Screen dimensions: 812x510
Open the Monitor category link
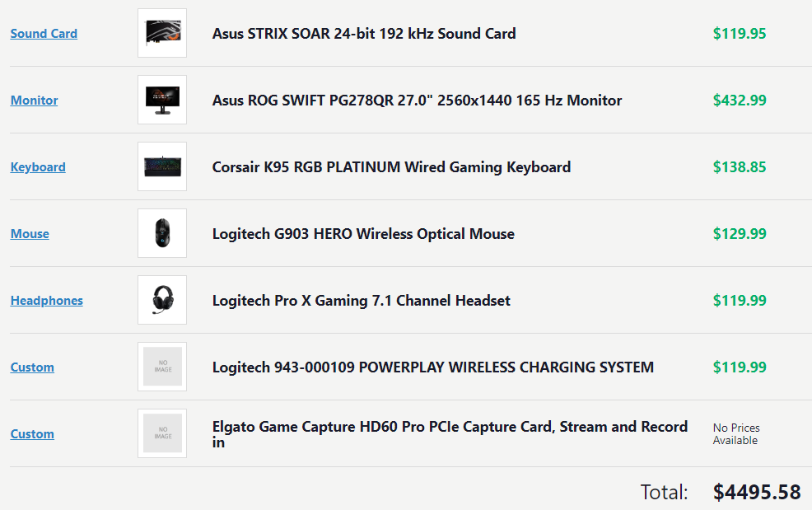[x=34, y=101]
